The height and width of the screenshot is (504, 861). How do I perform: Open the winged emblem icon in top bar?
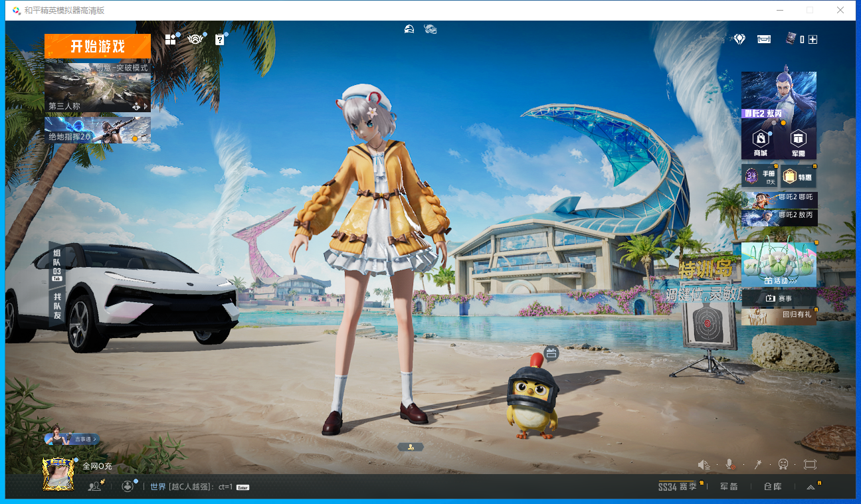click(x=195, y=40)
